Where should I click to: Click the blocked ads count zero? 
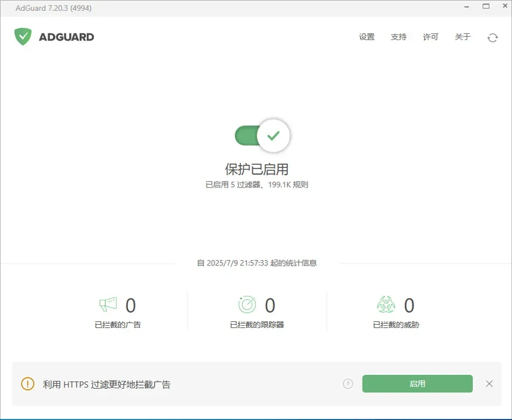(x=130, y=305)
